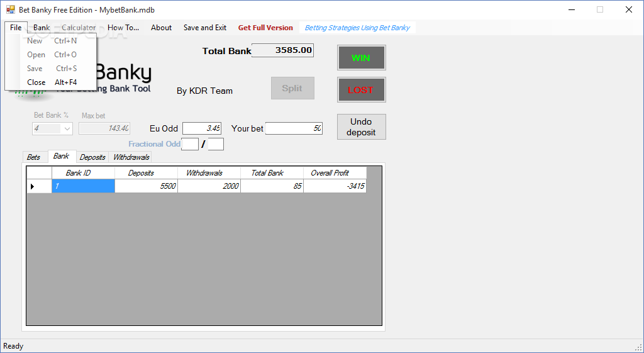Screen dimensions: 644x353
Task: Maximize the Bet Banky window
Action: 600,9
